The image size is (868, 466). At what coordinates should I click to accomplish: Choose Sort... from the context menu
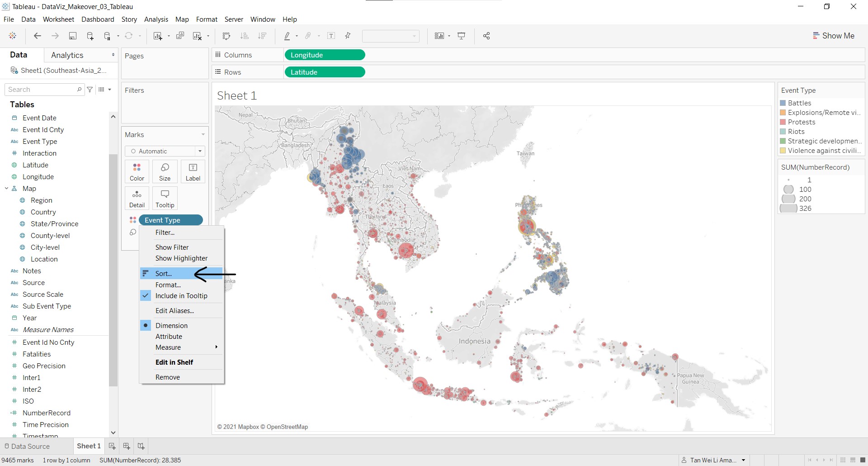[164, 274]
